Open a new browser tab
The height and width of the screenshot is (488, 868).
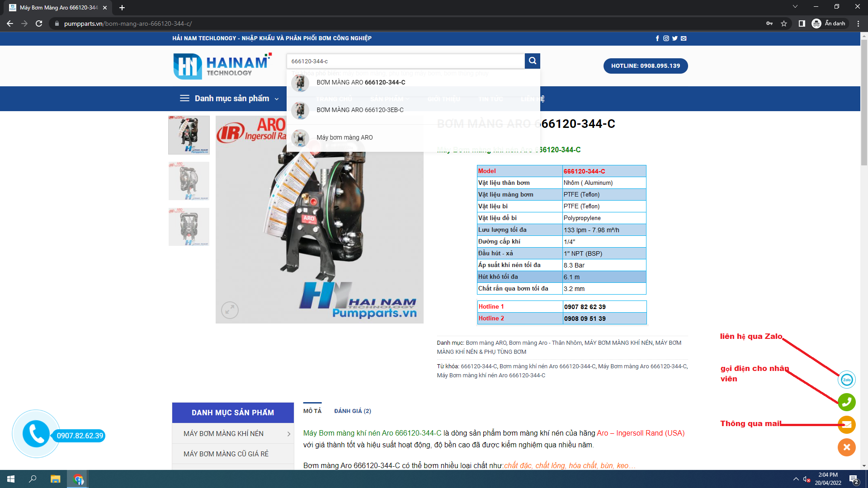click(x=122, y=8)
